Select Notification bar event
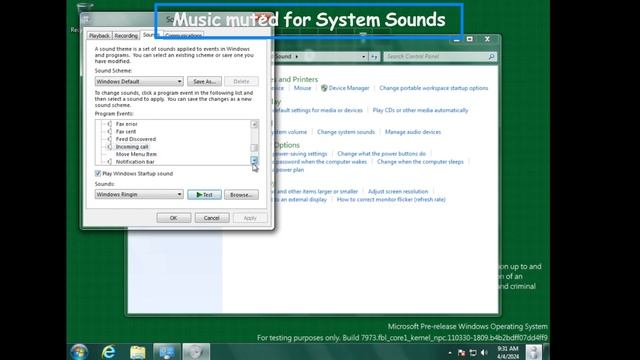Image resolution: width=640 pixels, height=360 pixels. pyautogui.click(x=135, y=162)
